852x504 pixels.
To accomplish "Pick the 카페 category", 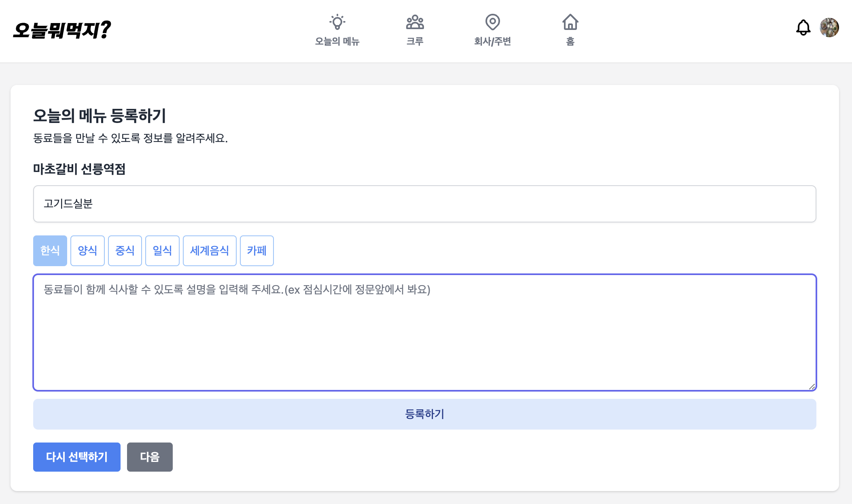I will 257,251.
